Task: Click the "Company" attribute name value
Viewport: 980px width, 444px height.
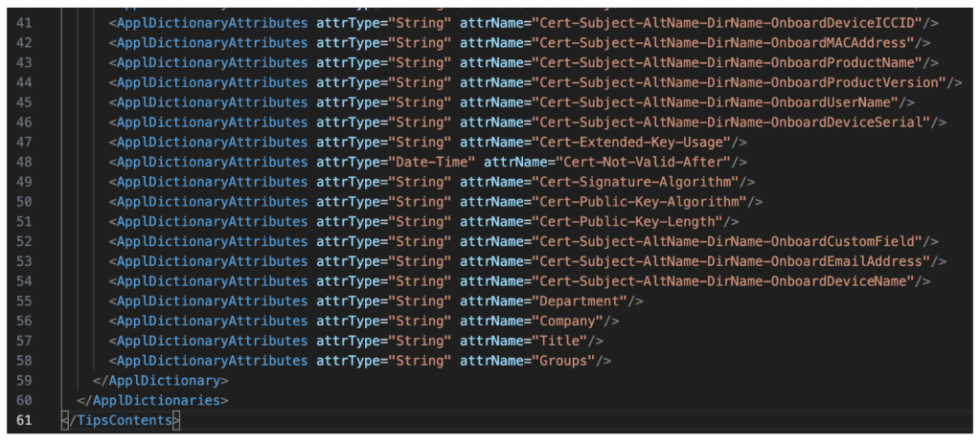Action: coord(568,321)
